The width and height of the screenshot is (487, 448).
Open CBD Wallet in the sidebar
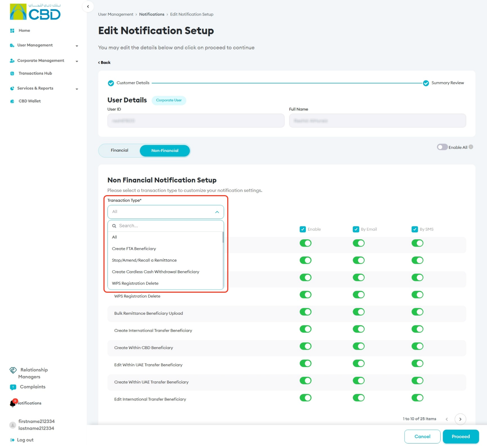point(30,101)
